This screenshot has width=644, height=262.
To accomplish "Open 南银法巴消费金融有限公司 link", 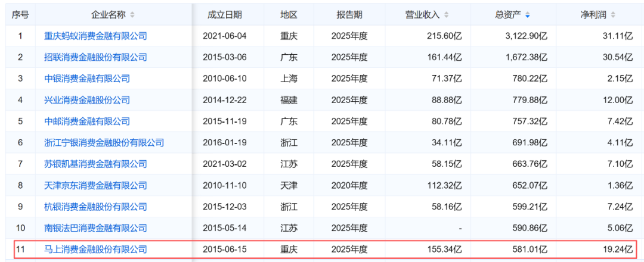I will [95, 228].
